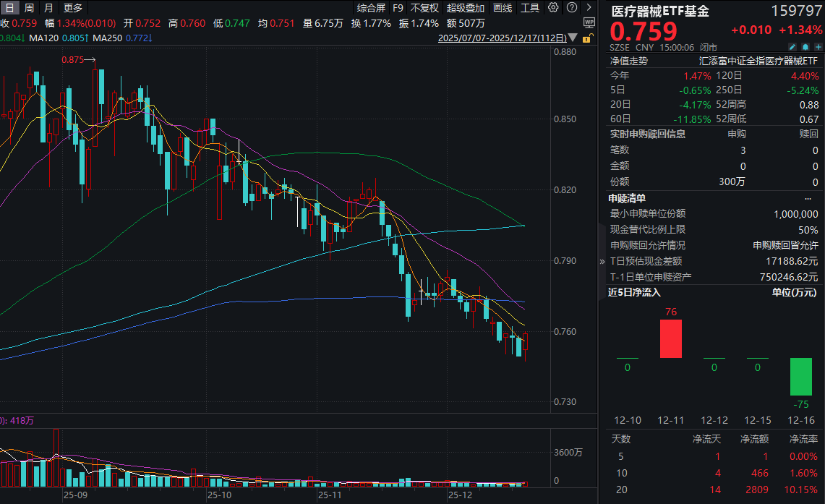
Task: Collapse the side panel with the double-arrow handle
Action: 602,262
